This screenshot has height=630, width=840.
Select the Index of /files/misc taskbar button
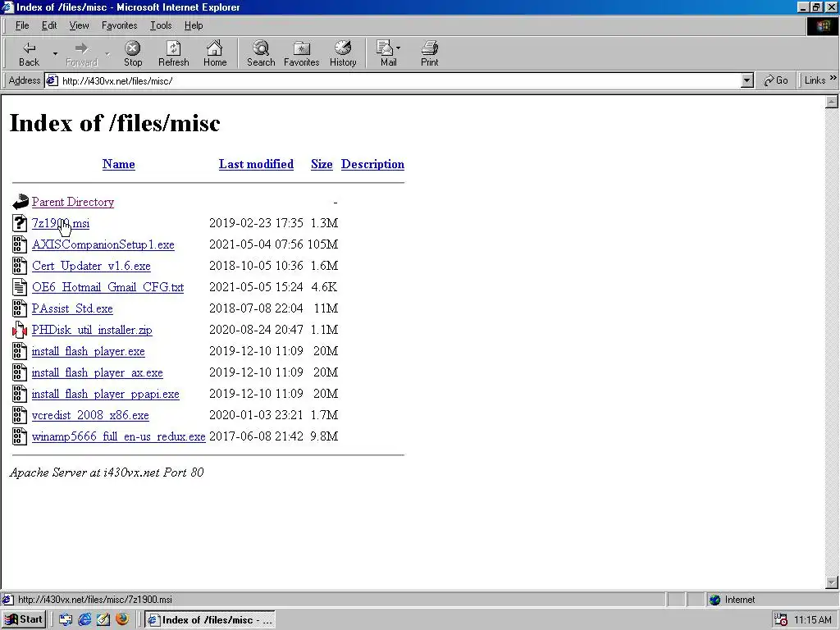pyautogui.click(x=210, y=620)
